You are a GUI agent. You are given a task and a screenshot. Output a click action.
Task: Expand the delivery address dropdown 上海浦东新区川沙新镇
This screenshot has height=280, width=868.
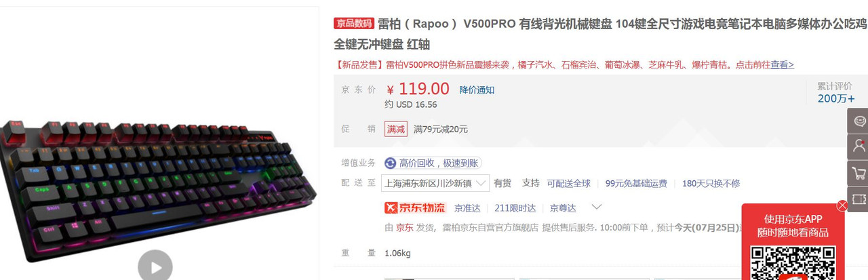(x=437, y=183)
